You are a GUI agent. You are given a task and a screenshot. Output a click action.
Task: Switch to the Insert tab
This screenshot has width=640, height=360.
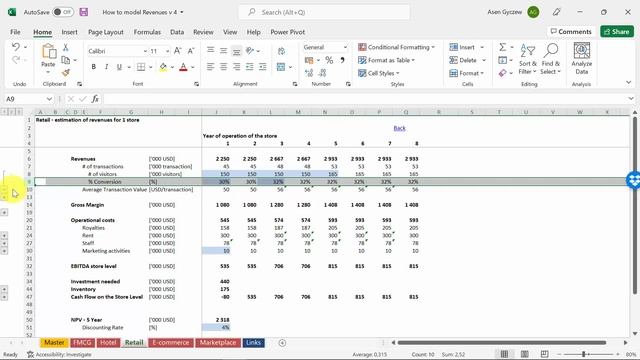tap(69, 32)
